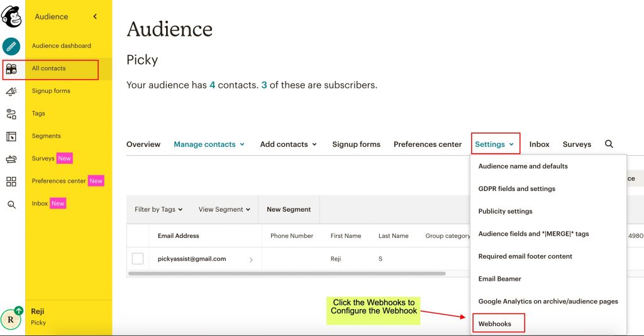Open the Signup forms tab
644x336 pixels.
tap(356, 144)
